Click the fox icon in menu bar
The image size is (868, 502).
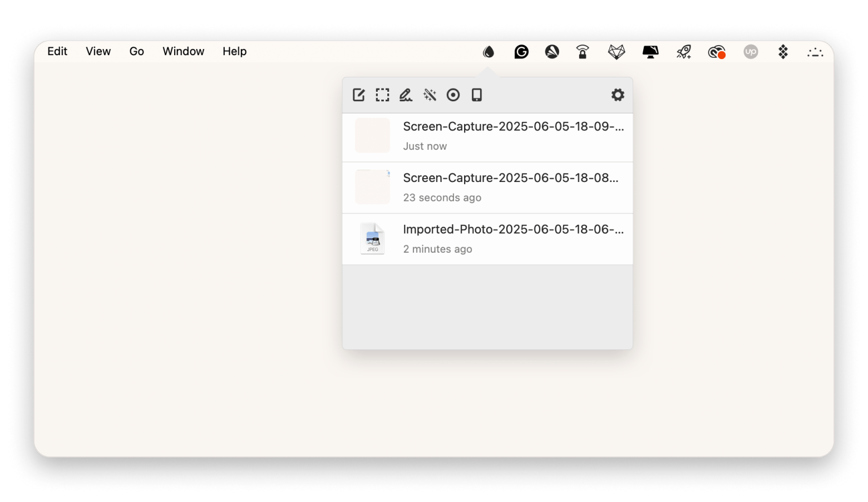coord(617,52)
